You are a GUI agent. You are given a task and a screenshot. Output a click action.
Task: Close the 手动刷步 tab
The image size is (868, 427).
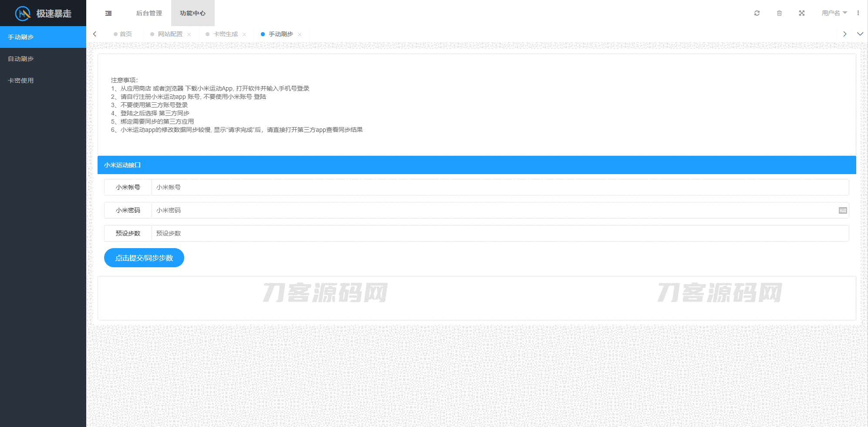(x=300, y=34)
